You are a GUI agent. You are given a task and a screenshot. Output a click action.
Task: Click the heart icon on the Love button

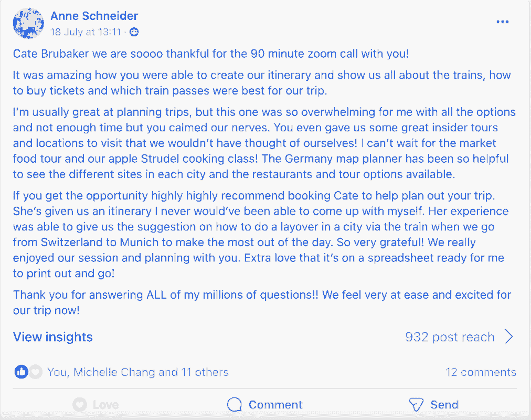(79, 405)
